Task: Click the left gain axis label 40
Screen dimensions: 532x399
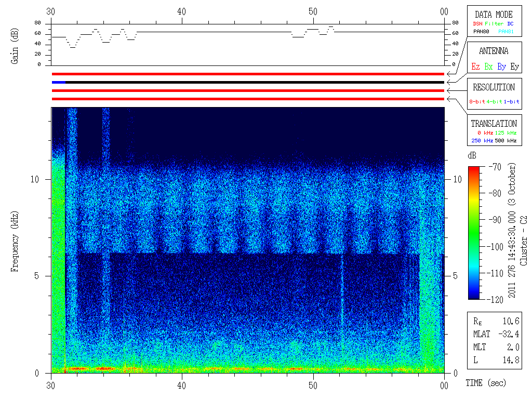Action: point(37,44)
